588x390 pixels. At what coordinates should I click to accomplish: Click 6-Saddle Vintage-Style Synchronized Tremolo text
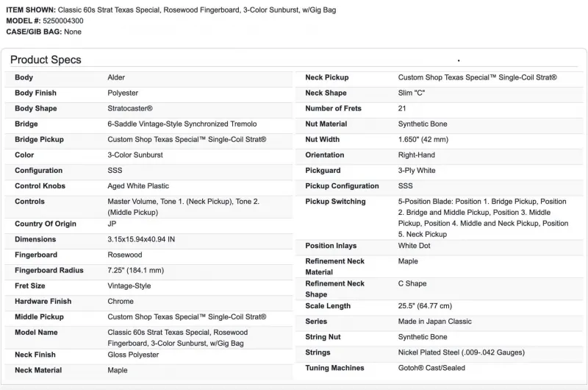click(x=182, y=124)
